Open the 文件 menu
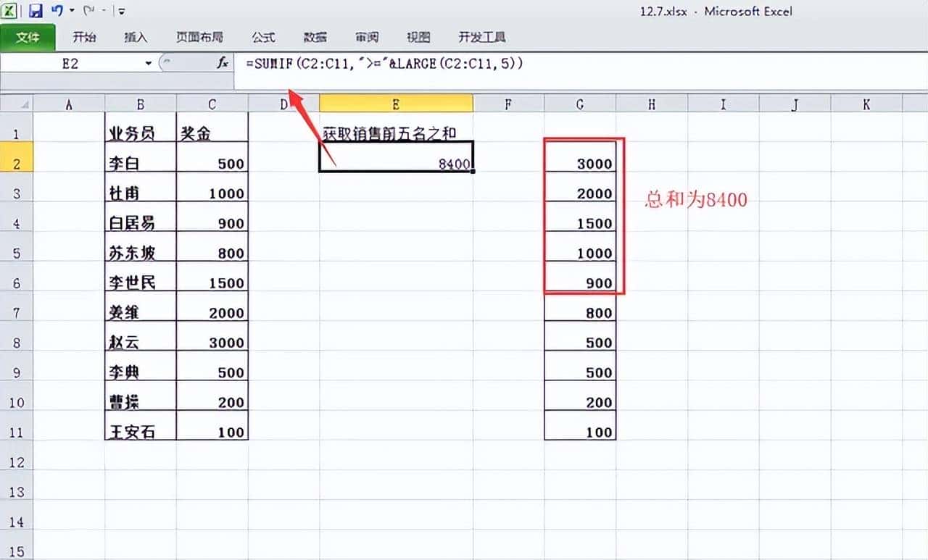Screen dimensions: 928x560 (x=29, y=37)
